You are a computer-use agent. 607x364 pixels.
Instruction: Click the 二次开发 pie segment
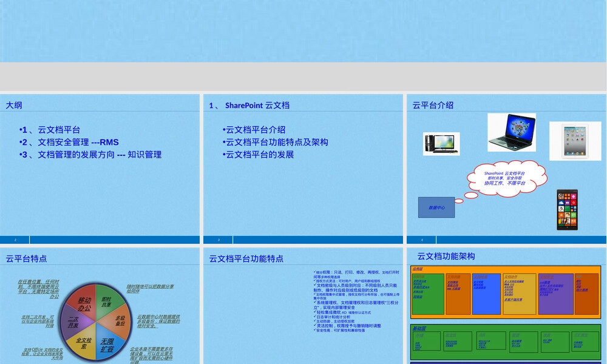[x=74, y=322]
